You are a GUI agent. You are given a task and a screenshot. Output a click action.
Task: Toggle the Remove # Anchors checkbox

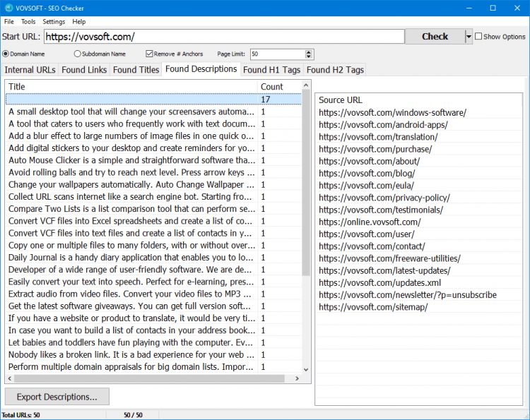(x=149, y=54)
